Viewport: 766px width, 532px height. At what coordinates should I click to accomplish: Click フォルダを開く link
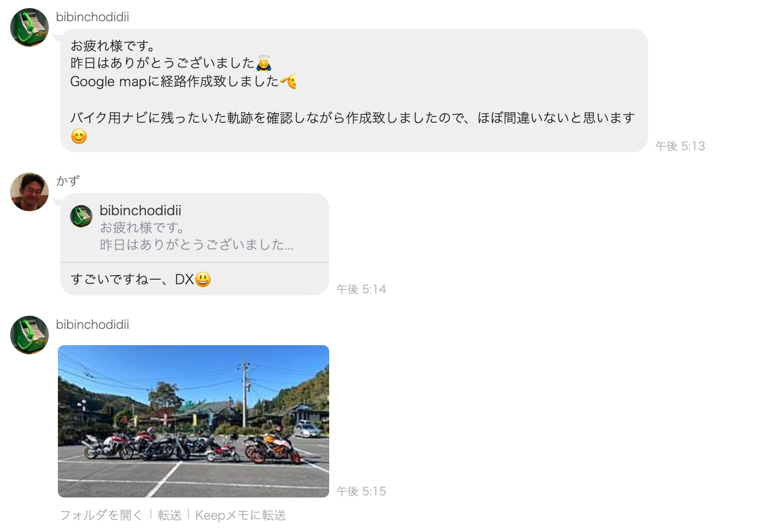tap(101, 515)
